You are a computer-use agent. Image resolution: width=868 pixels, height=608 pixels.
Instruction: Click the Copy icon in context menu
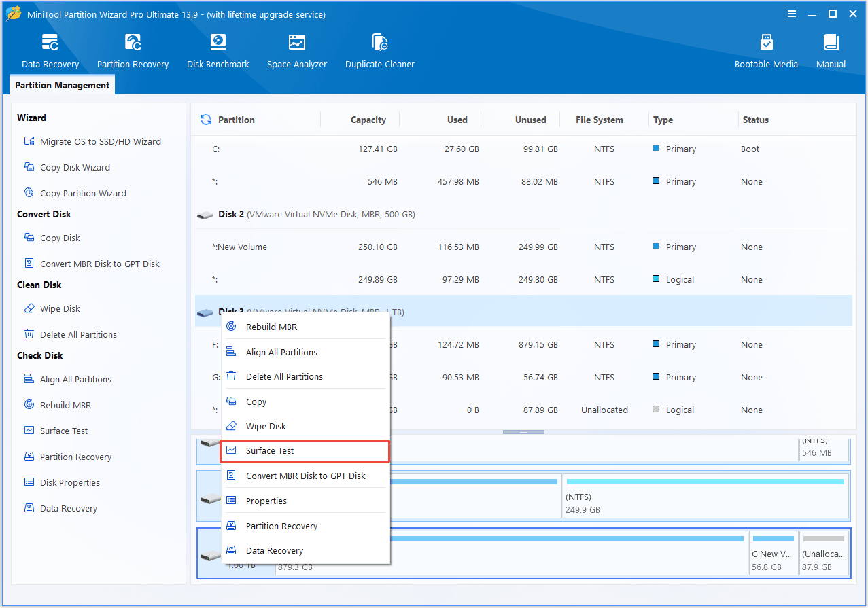(232, 401)
